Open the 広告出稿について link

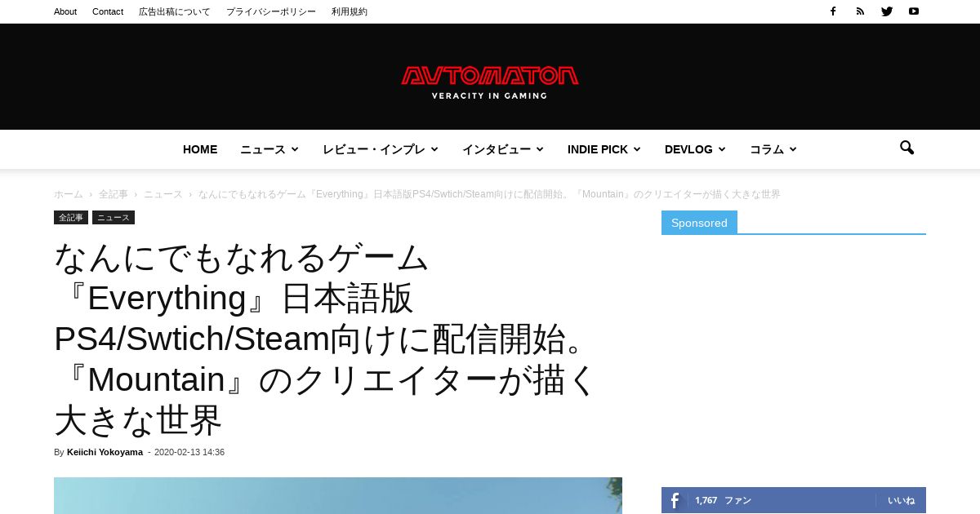coord(175,11)
